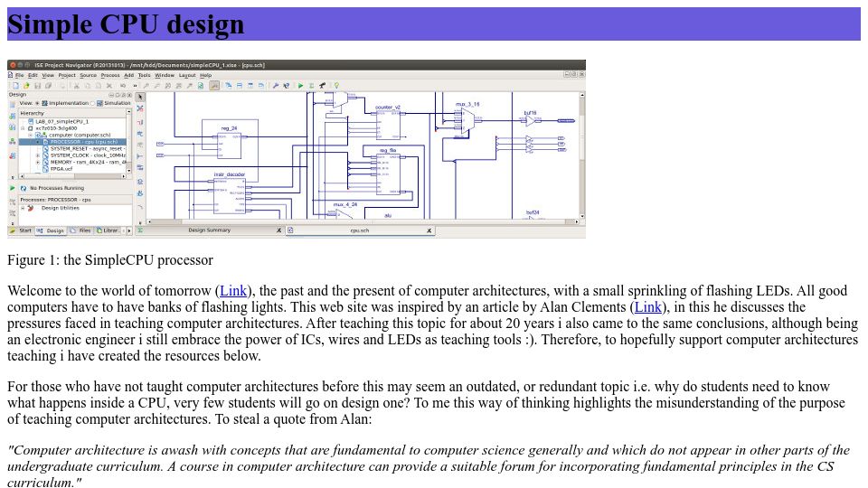The width and height of the screenshot is (868, 488).
Task: Switch to the Files tab in ISE
Action: (x=80, y=230)
